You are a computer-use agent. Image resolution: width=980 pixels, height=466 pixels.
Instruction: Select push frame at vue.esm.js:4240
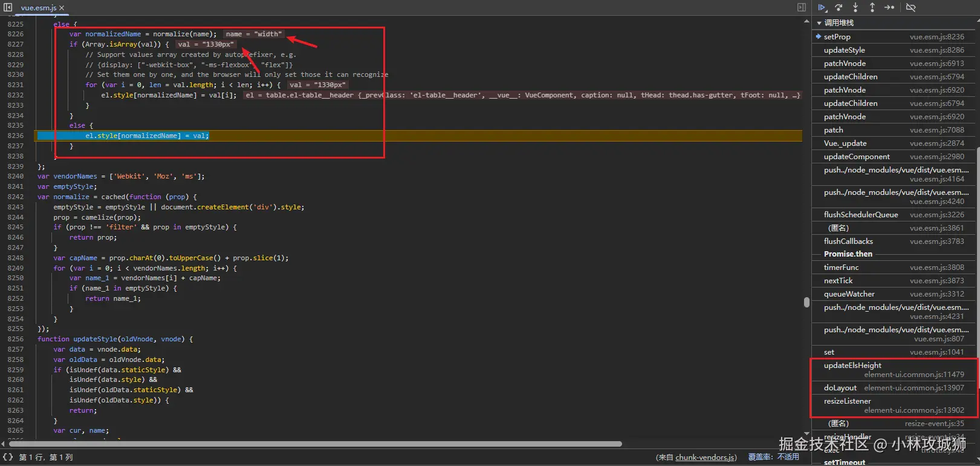894,197
